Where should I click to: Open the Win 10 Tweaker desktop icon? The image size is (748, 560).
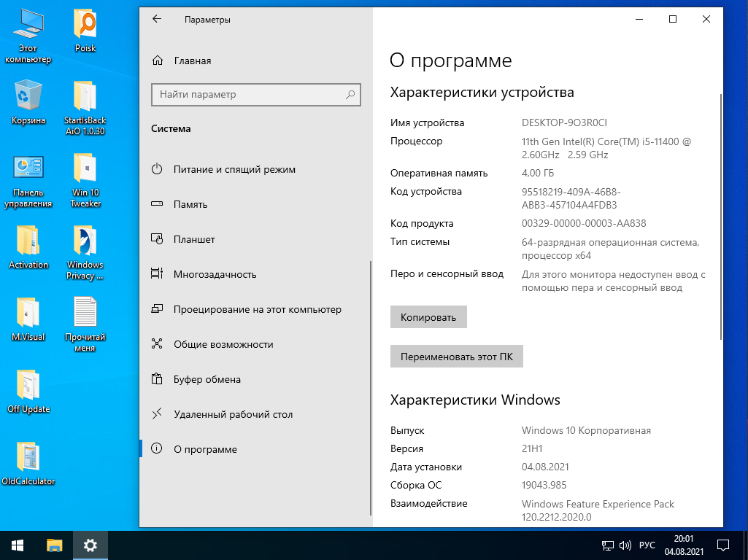[x=85, y=169]
